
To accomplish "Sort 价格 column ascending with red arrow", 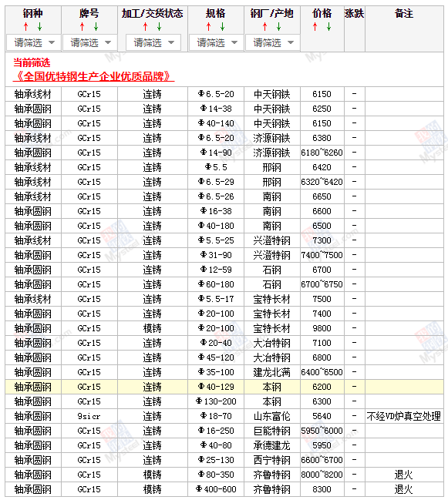I will [x=315, y=27].
